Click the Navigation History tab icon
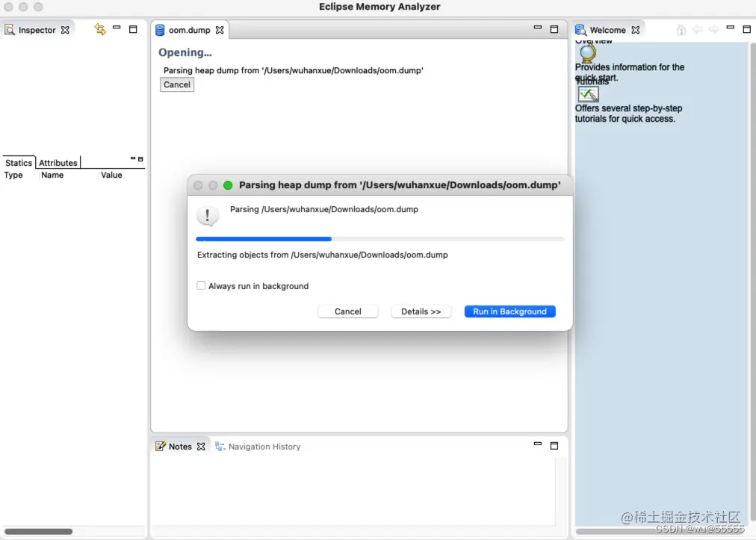756x540 pixels. pos(220,447)
